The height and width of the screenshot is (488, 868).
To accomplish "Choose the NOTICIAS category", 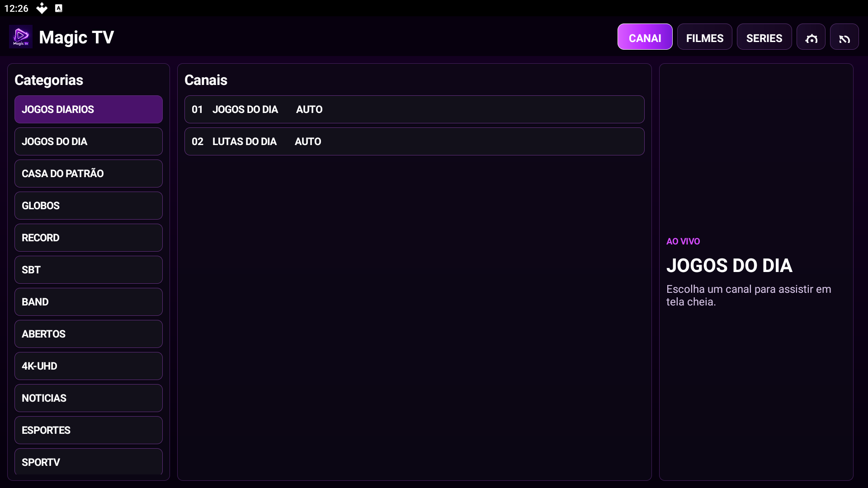I will point(89,398).
